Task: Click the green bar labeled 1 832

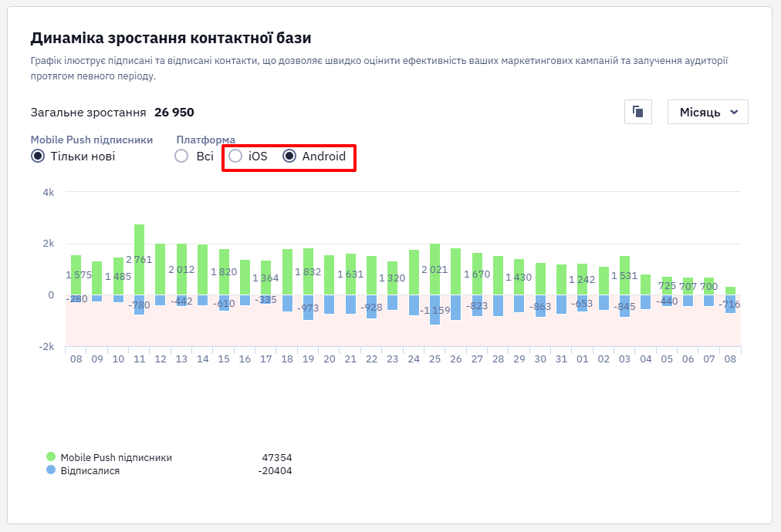Action: click(x=309, y=271)
